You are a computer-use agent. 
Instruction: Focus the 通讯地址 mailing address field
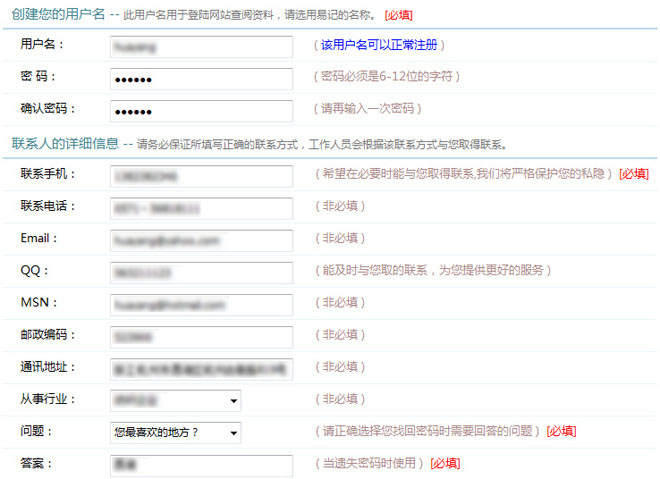201,368
